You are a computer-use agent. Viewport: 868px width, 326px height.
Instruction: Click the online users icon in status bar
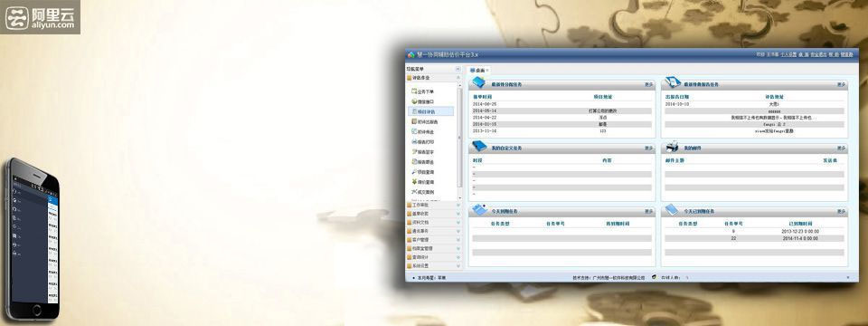(x=654, y=277)
